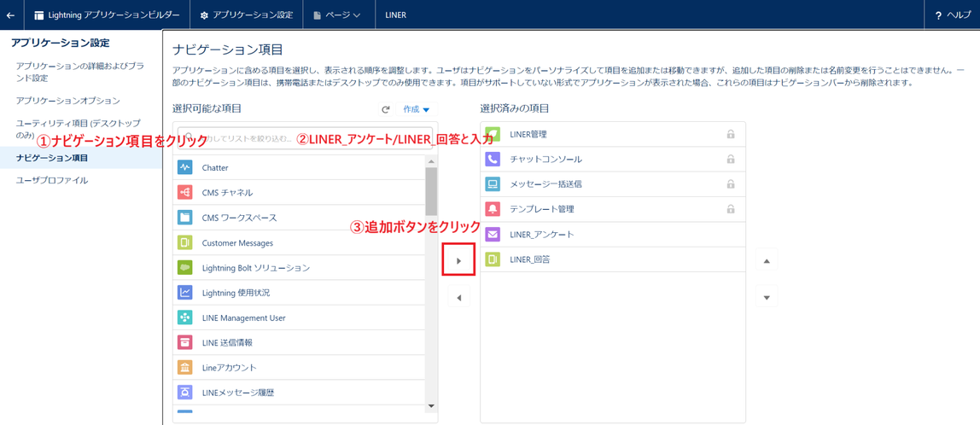980x425 pixels.
Task: Select LINER管理 in selected items
Action: 528,134
